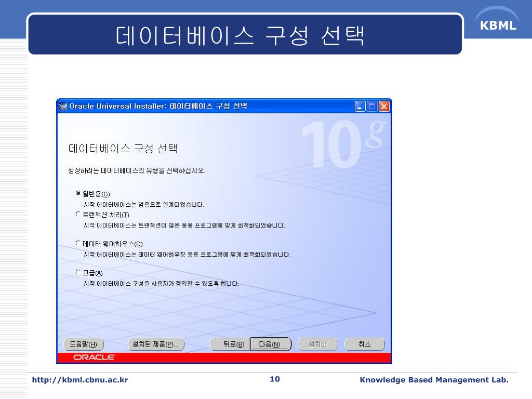
Task: Go back with the 뒤로(B) button
Action: [230, 344]
